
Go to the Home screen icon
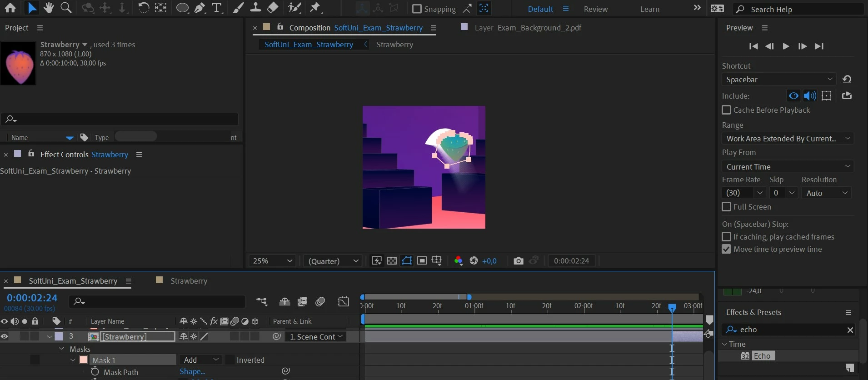click(10, 8)
